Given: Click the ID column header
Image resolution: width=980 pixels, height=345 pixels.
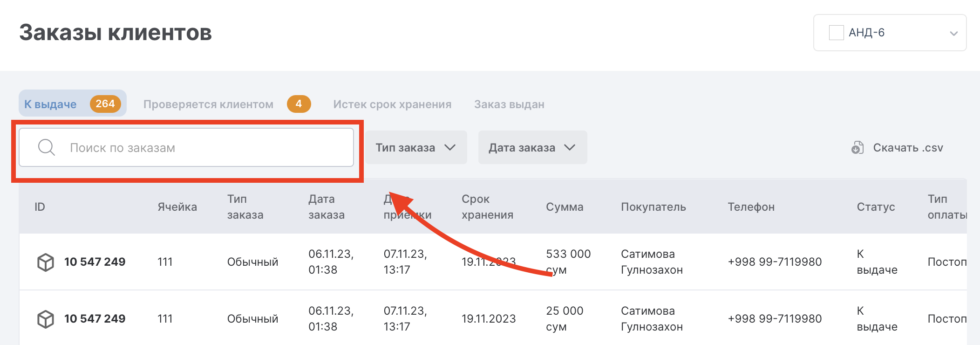Looking at the screenshot, I should point(40,207).
